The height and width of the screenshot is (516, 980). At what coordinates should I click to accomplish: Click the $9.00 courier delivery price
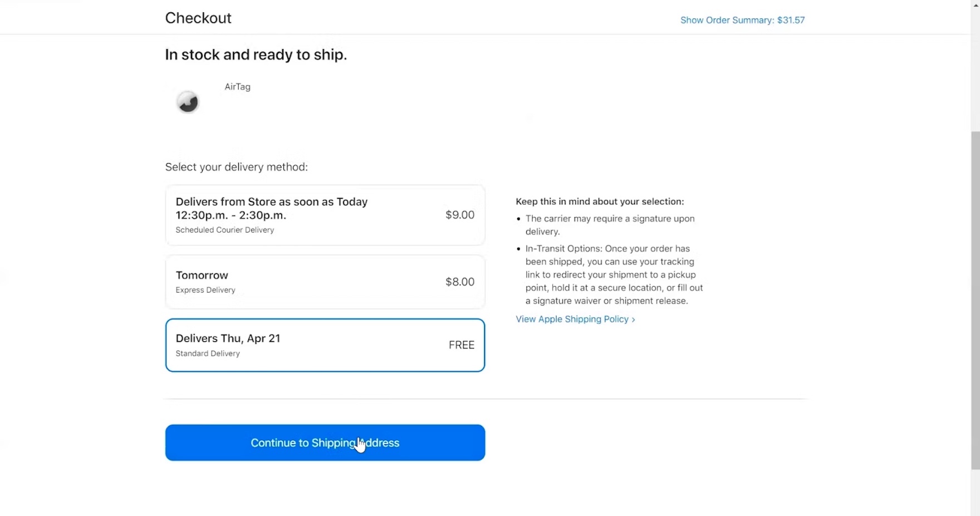(459, 215)
